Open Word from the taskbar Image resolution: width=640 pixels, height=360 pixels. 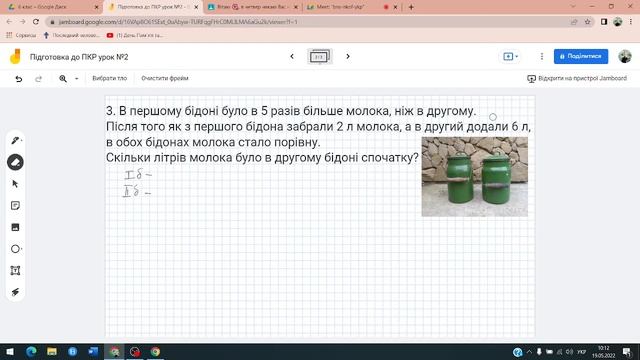93,351
